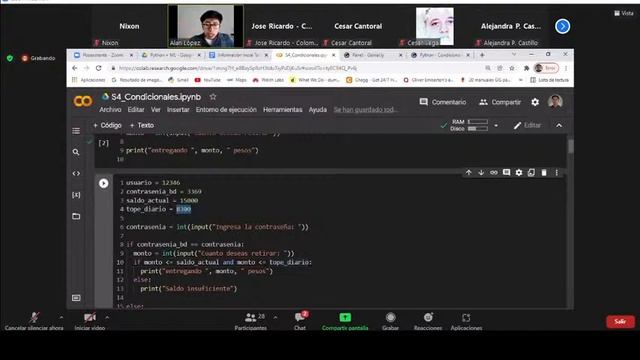Screen dimensions: 640x360
Task: Open the Herramientas menu
Action: point(282,110)
